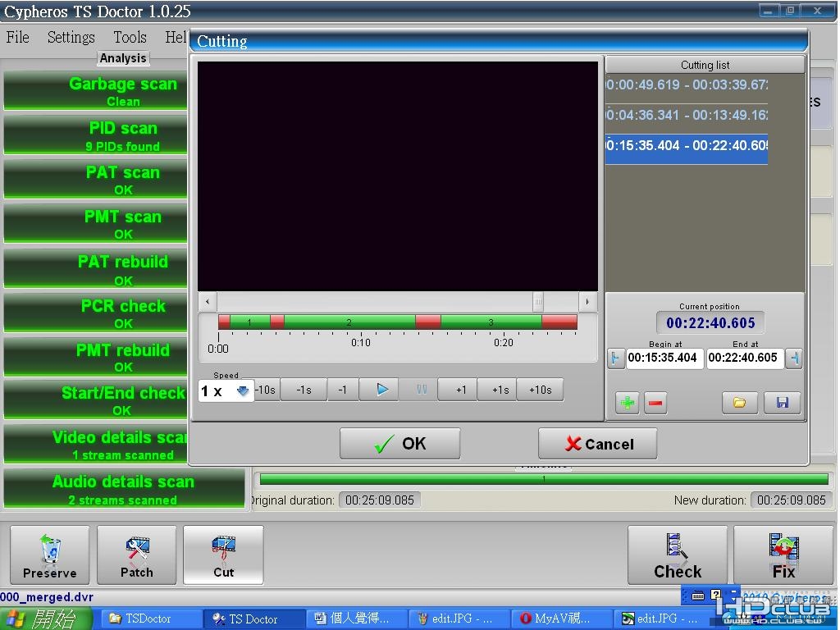The height and width of the screenshot is (630, 840).
Task: Click the Garbage scan button
Action: [x=96, y=91]
